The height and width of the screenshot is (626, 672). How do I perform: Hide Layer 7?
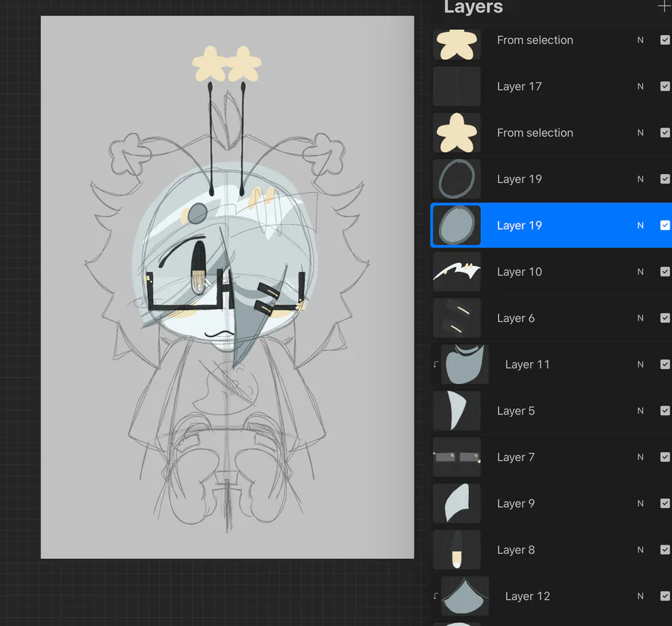(x=665, y=456)
